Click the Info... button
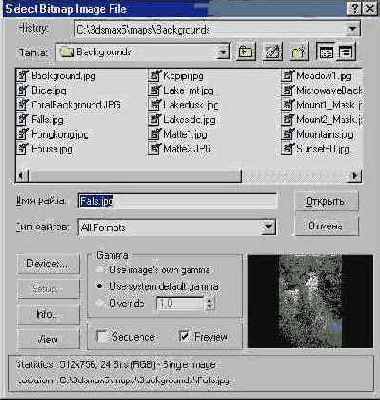 click(48, 314)
